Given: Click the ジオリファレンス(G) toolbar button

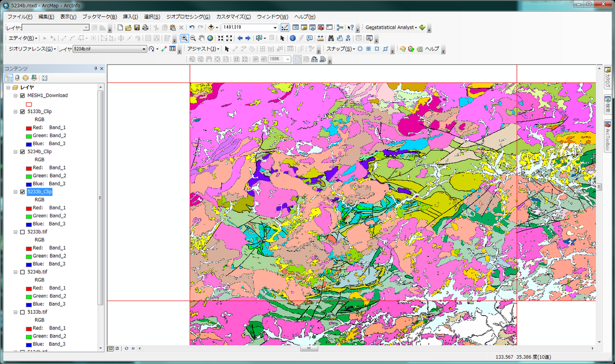Looking at the screenshot, I should pos(32,49).
